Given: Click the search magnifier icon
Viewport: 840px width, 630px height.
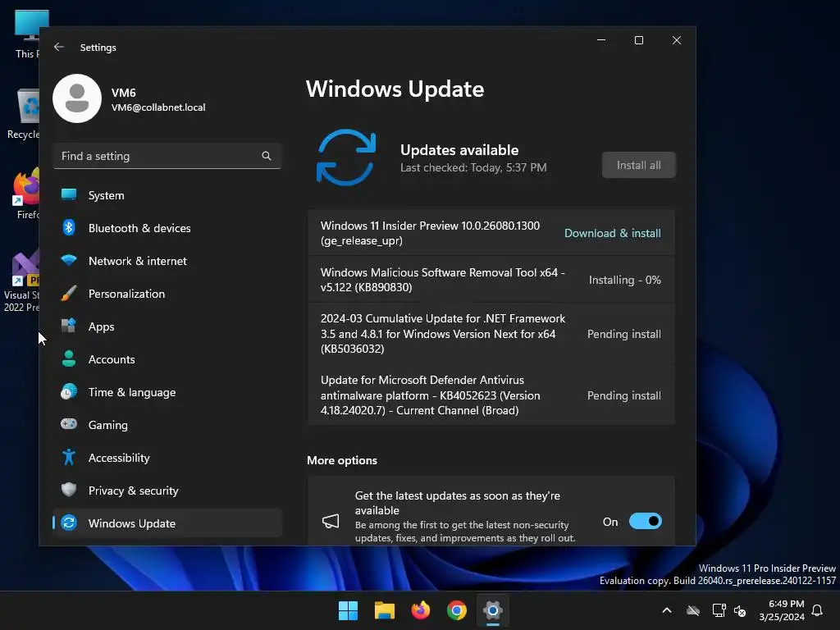Looking at the screenshot, I should (267, 156).
